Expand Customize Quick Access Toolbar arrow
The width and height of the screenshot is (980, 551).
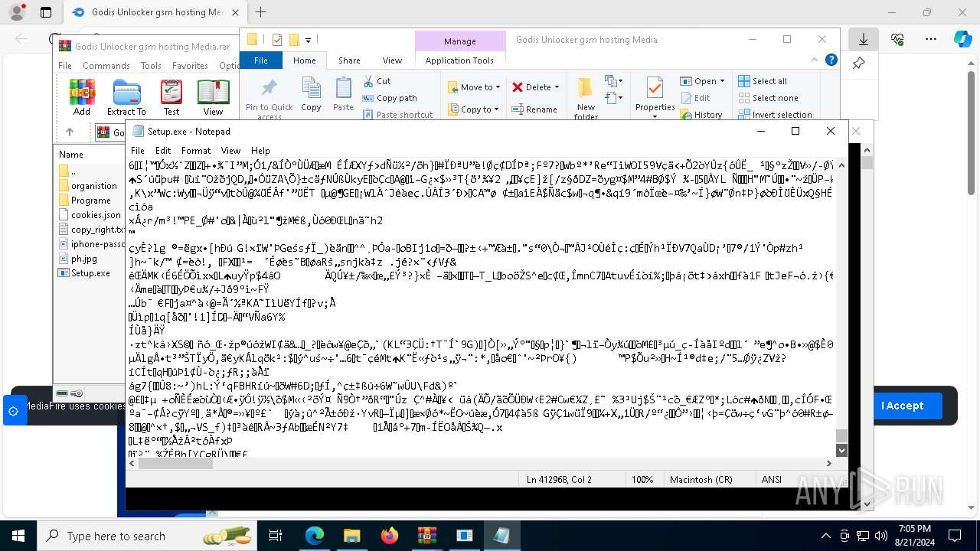point(308,40)
